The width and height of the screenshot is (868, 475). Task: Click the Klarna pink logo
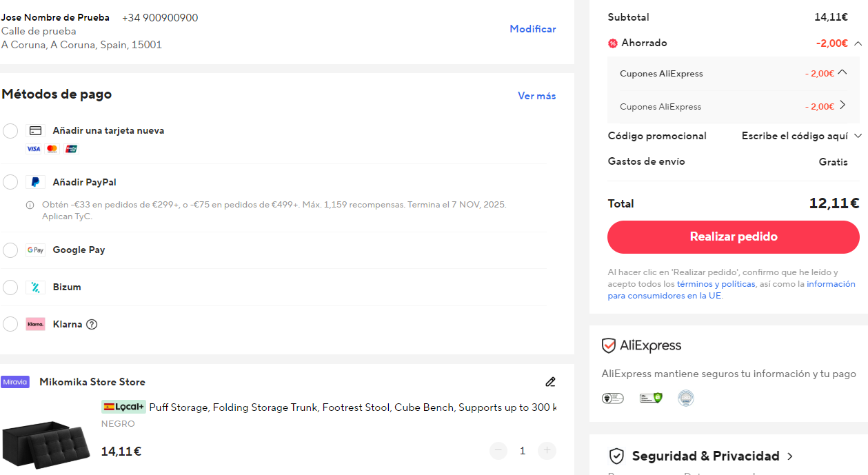[35, 324]
